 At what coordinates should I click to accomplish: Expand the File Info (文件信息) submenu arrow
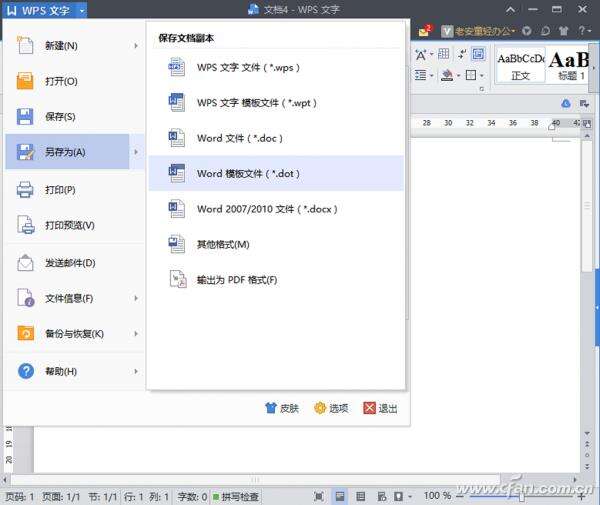136,298
